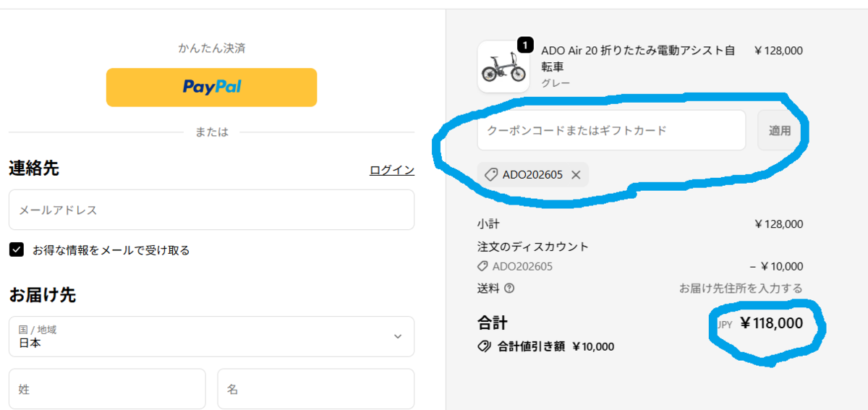Image resolution: width=868 pixels, height=410 pixels.
Task: Uncheck お得な情報をメールで受け取る checkbox
Action: point(16,250)
